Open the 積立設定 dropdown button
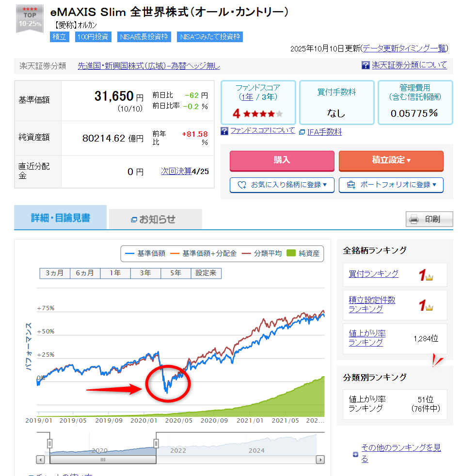The image size is (461, 476). tap(391, 160)
